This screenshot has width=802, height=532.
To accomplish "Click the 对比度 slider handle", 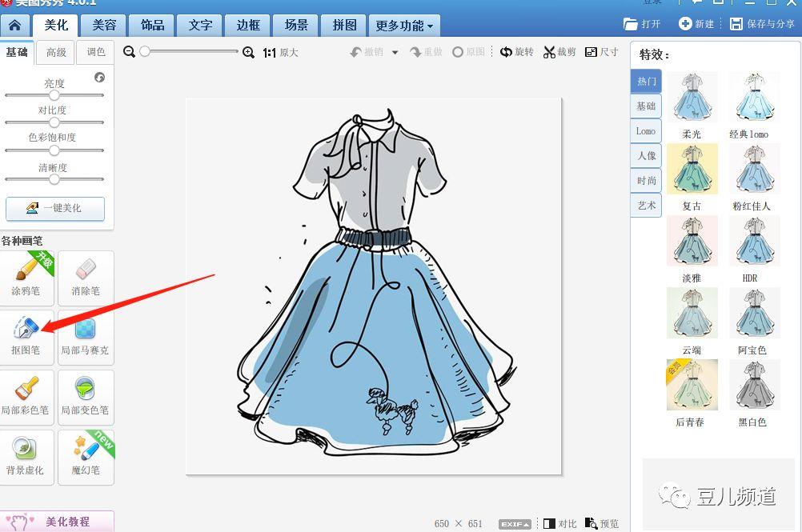I will pos(54,122).
